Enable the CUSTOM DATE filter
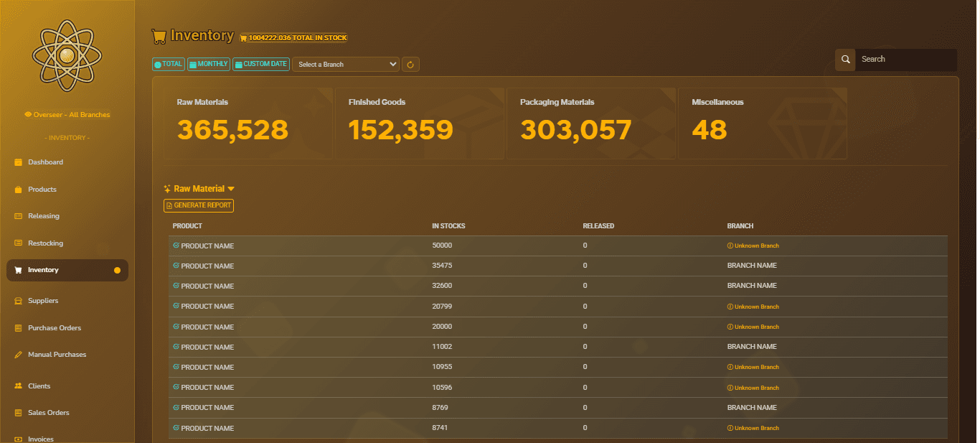980x443 pixels. (x=261, y=64)
